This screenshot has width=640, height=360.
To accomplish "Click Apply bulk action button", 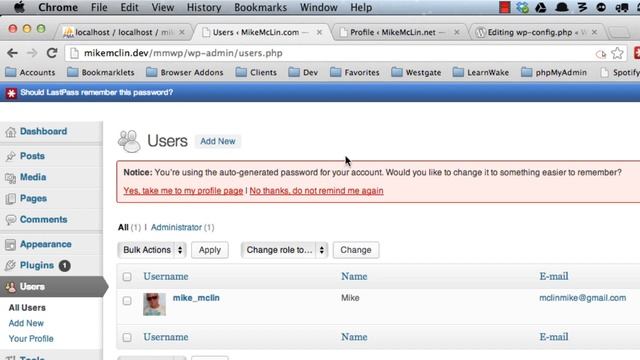I will click(210, 250).
